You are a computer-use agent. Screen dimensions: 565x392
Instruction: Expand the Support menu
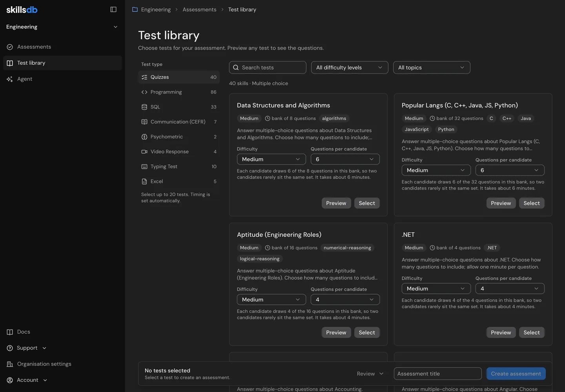[x=27, y=348]
